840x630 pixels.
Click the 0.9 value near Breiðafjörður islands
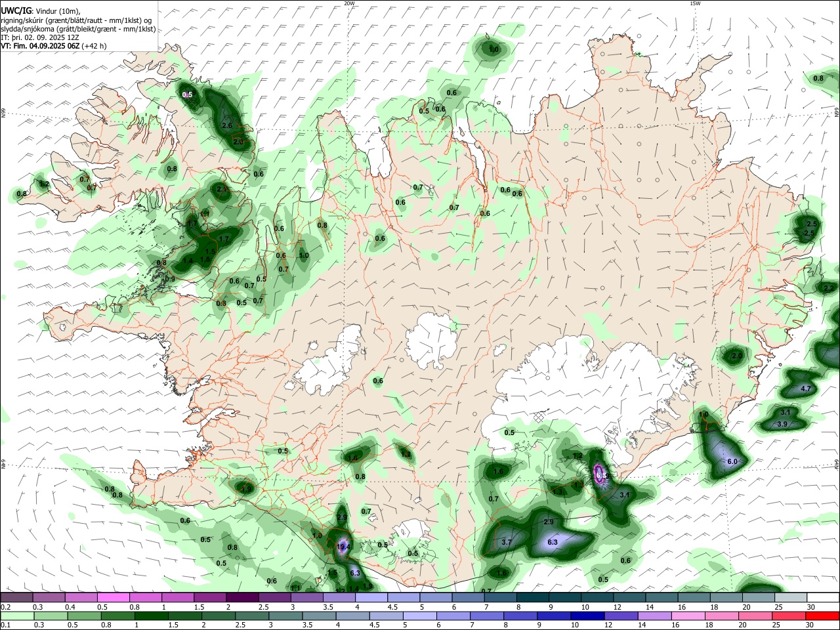[170, 279]
